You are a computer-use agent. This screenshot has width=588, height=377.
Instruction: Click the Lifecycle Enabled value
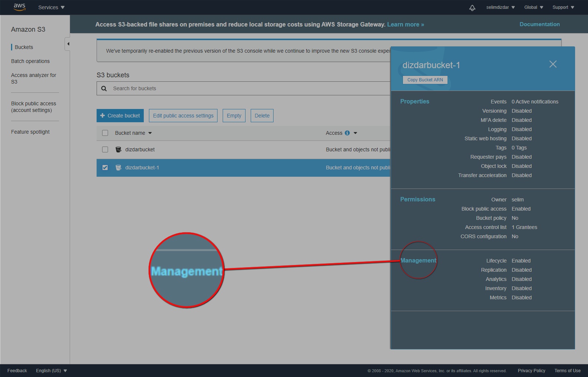coord(521,261)
